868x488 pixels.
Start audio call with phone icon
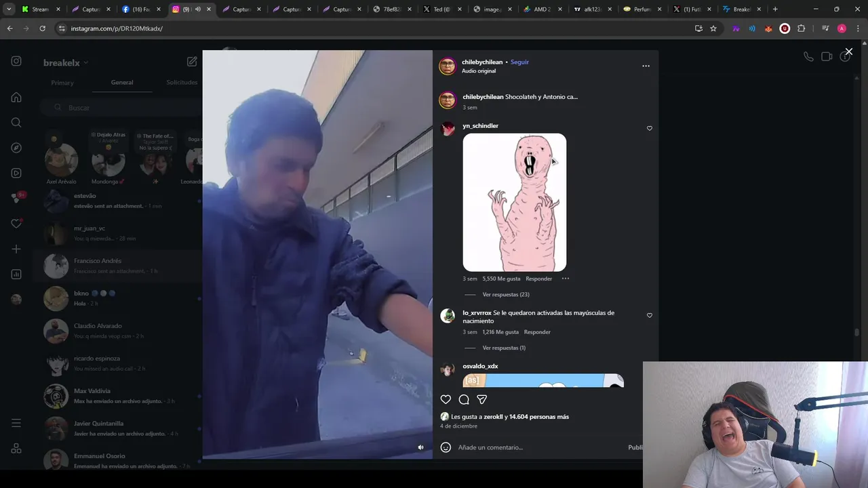pos(808,57)
